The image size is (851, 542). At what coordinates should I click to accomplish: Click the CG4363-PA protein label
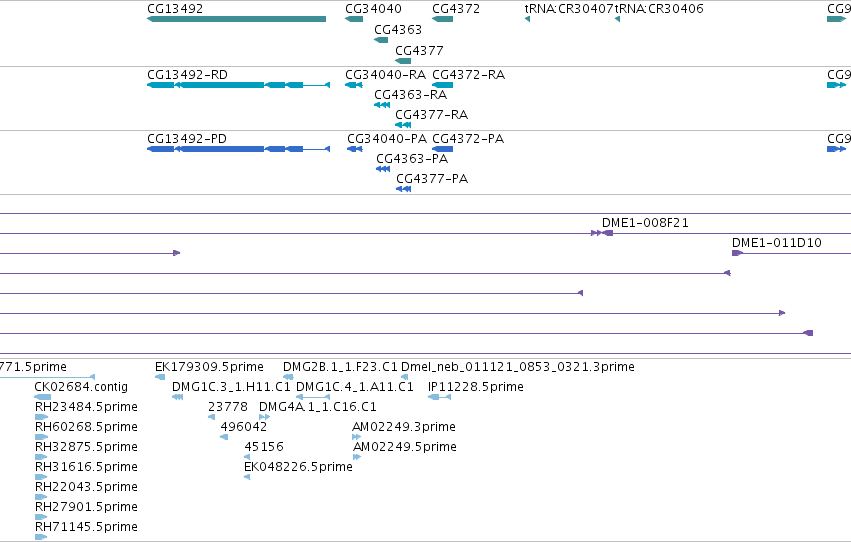[x=412, y=158]
